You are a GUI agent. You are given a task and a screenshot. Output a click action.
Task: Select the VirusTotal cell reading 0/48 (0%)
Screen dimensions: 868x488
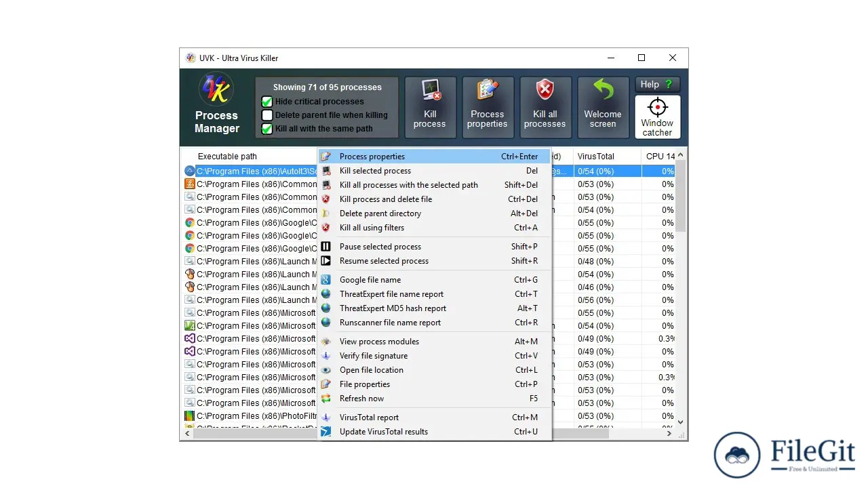pos(595,262)
